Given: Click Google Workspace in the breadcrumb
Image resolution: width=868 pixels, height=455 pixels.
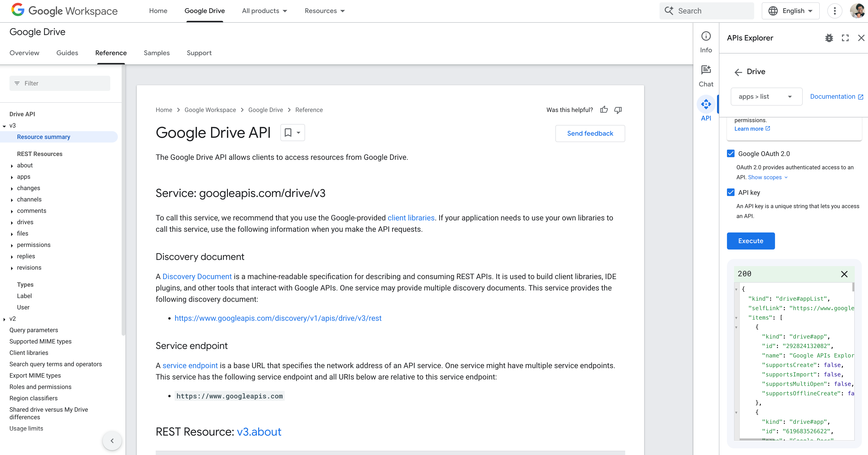Looking at the screenshot, I should click(210, 110).
